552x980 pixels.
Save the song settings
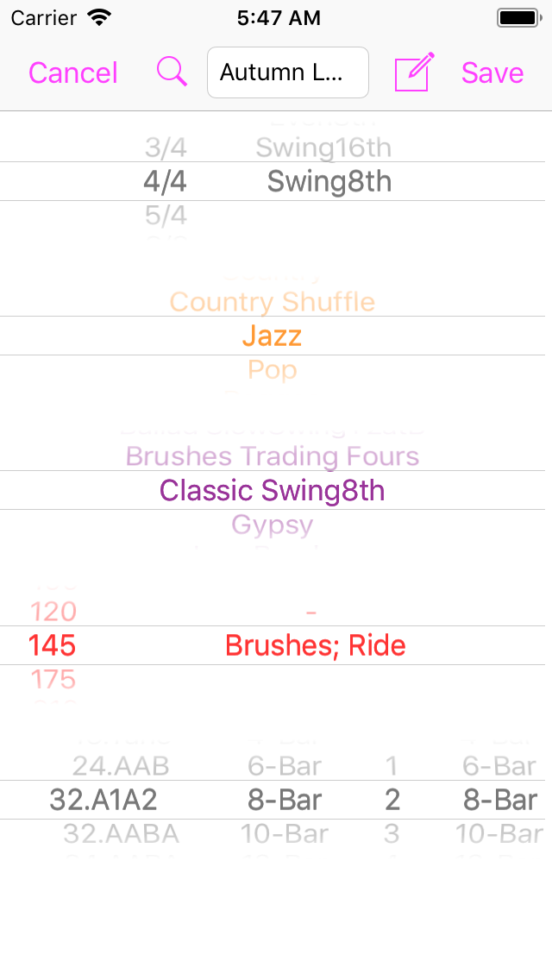click(x=492, y=73)
